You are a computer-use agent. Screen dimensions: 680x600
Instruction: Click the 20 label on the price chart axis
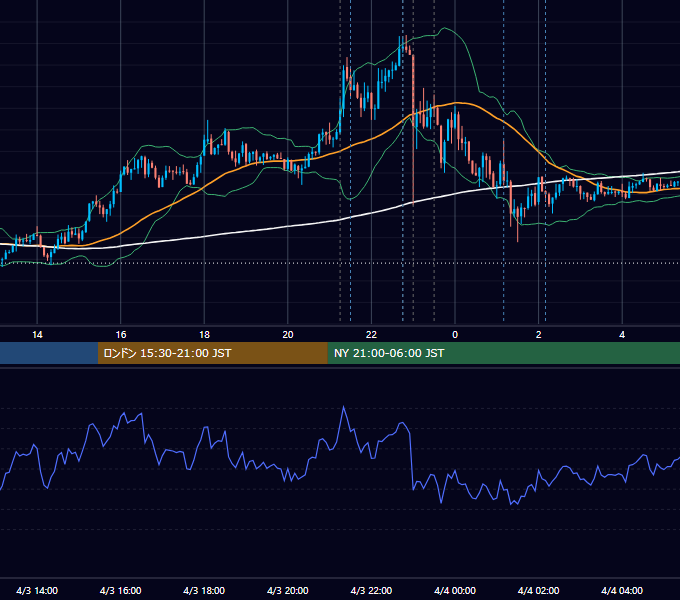click(288, 335)
